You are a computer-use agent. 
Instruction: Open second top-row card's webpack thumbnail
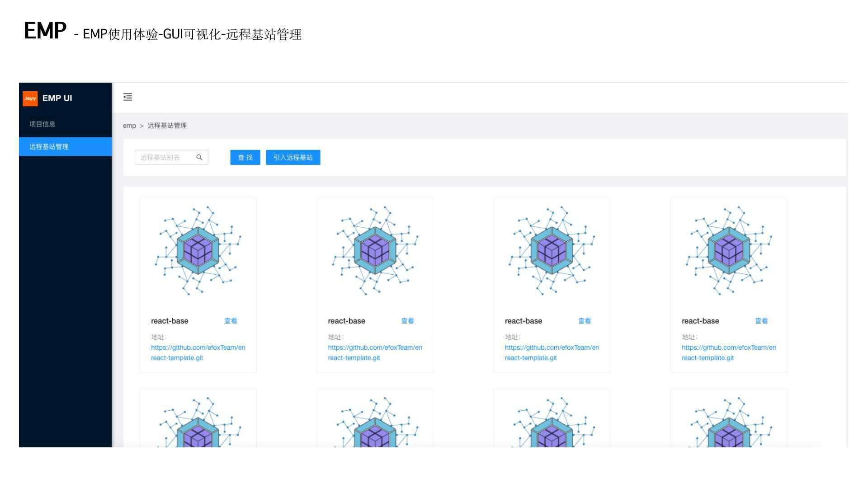tap(375, 251)
